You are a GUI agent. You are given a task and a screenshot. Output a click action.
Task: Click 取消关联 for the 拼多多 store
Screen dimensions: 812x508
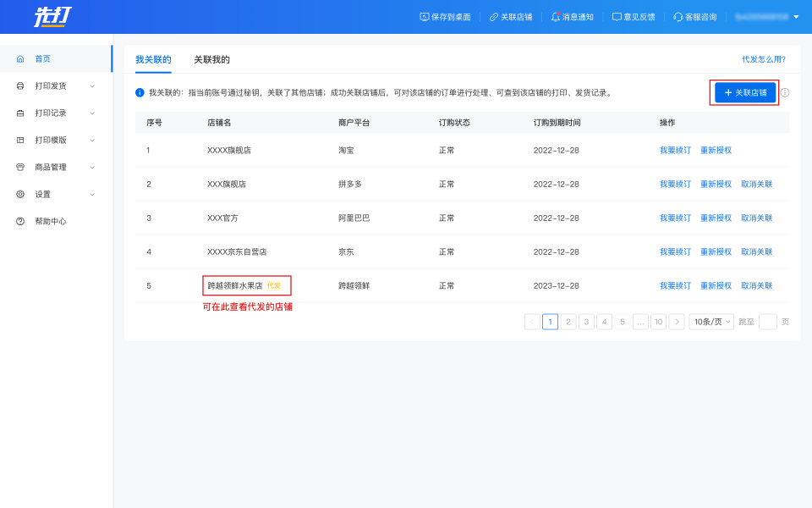point(756,184)
